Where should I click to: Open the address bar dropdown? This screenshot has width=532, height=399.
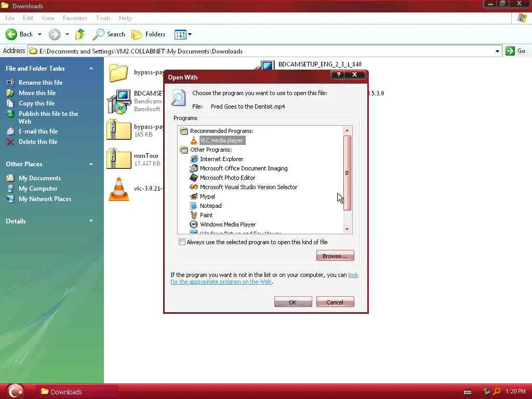497,51
